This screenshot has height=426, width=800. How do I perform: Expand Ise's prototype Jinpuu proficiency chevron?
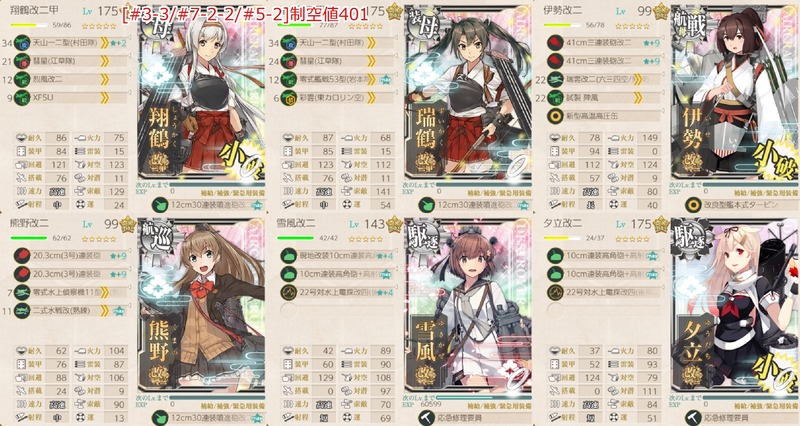(x=638, y=97)
